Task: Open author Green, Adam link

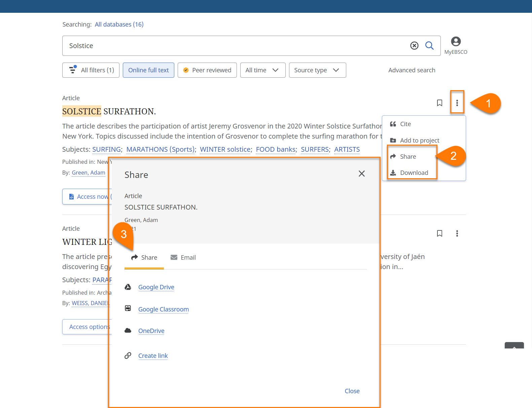Action: click(88, 173)
